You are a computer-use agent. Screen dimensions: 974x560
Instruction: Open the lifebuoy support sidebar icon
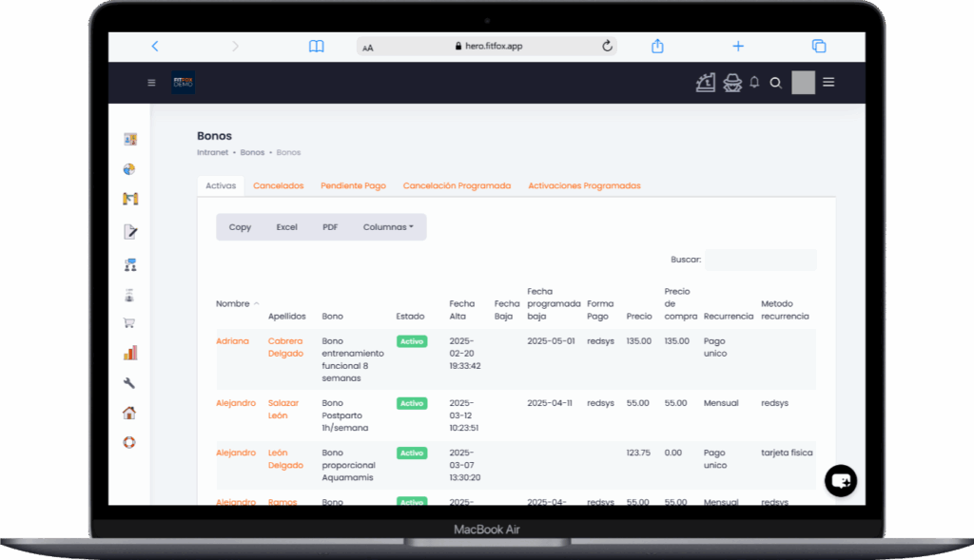(x=129, y=442)
